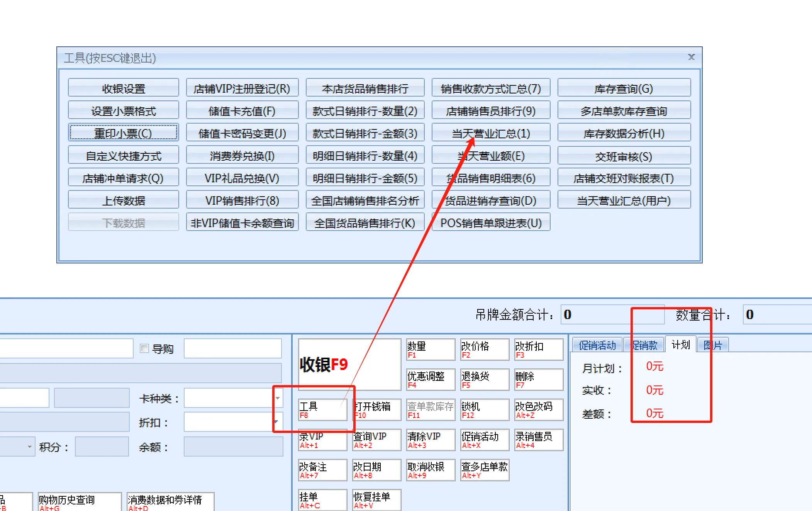Image resolution: width=812 pixels, height=511 pixels.
Task: Close the 工具 dialog window
Action: 691,58
